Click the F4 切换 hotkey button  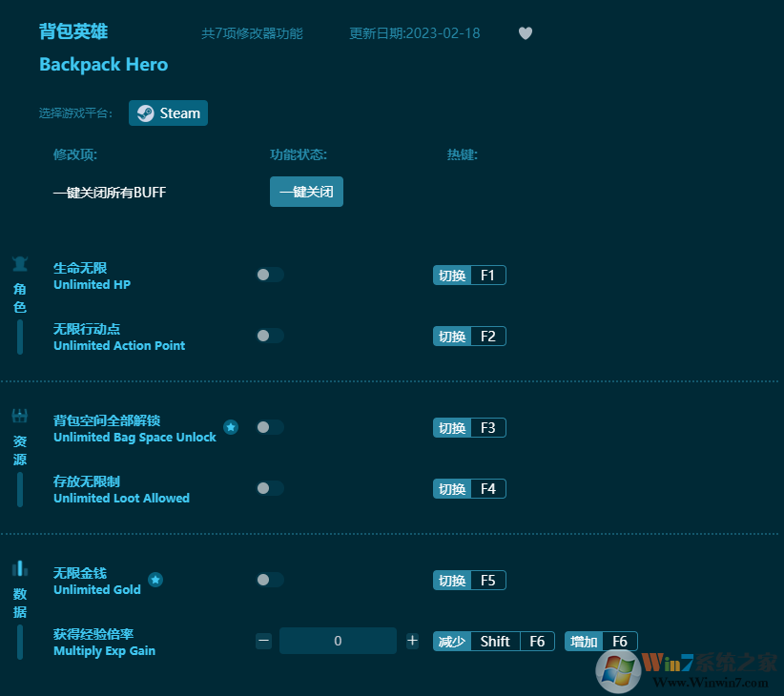pos(469,489)
